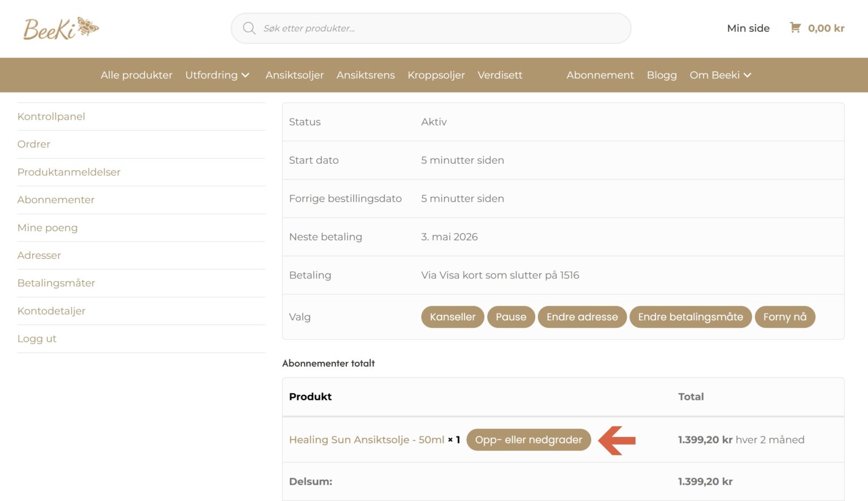
Task: Type in the product search field
Action: pos(441,28)
